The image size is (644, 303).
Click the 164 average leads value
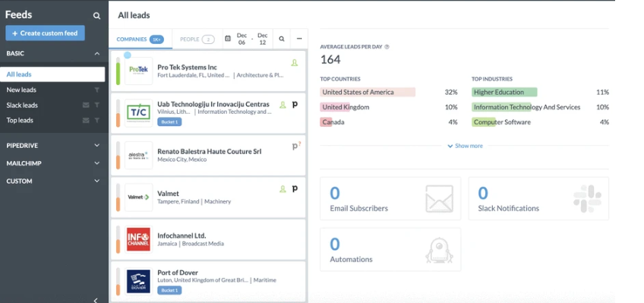click(x=330, y=59)
